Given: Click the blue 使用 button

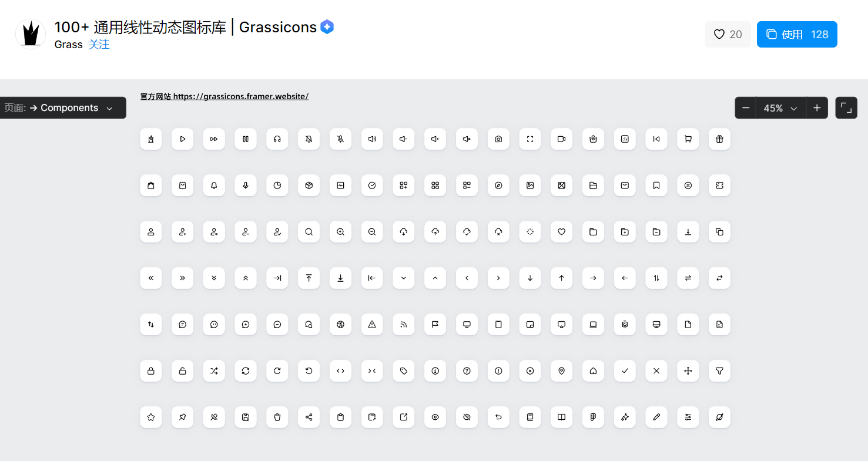Looking at the screenshot, I should tap(796, 35).
